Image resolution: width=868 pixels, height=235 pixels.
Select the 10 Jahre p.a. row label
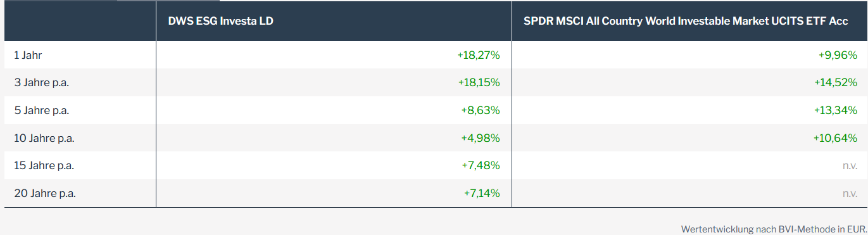(x=44, y=138)
